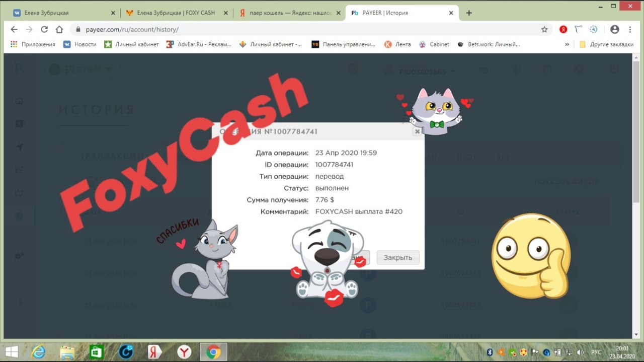Open the Chrome profile avatar menu
Screen dimensions: 644x362
coord(614,30)
